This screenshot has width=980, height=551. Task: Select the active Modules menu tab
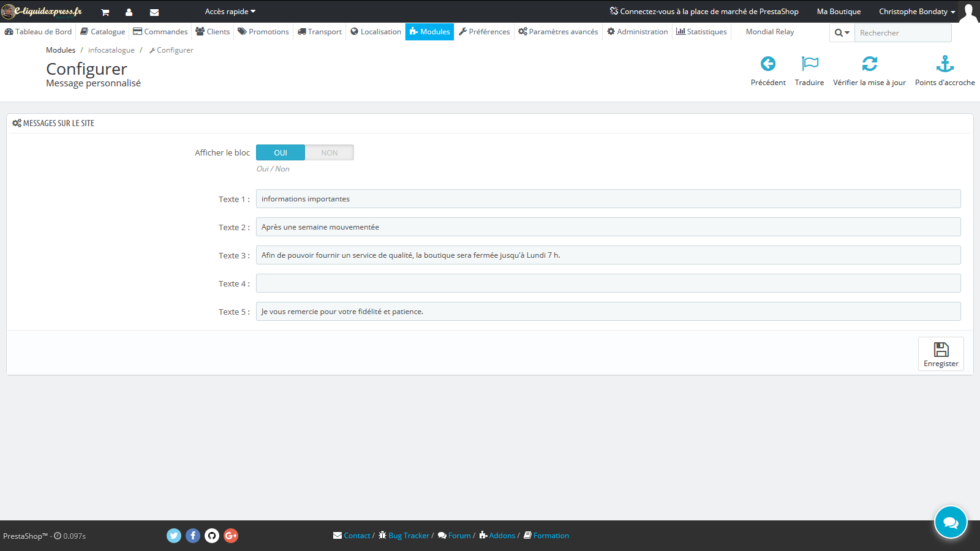point(430,32)
